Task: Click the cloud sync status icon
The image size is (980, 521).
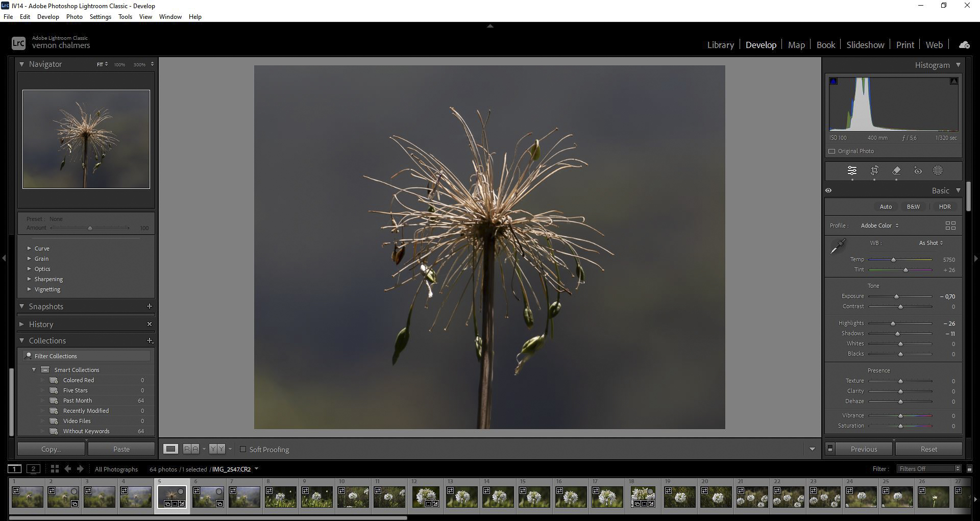Action: point(964,45)
